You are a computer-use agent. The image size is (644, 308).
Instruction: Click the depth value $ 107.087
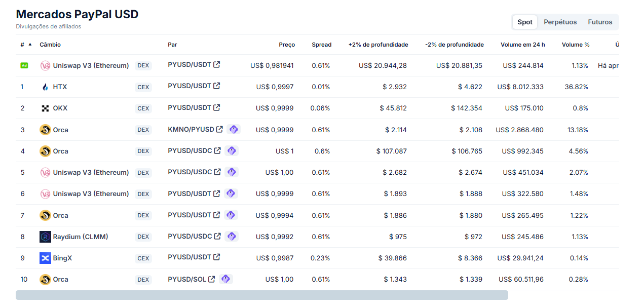(392, 151)
